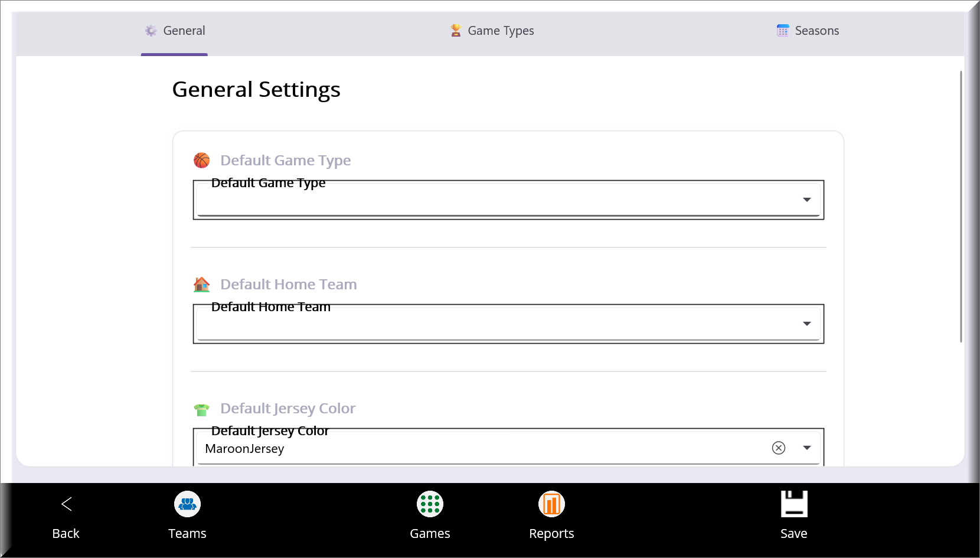Expand the Default Game Type dropdown
980x558 pixels.
click(806, 200)
